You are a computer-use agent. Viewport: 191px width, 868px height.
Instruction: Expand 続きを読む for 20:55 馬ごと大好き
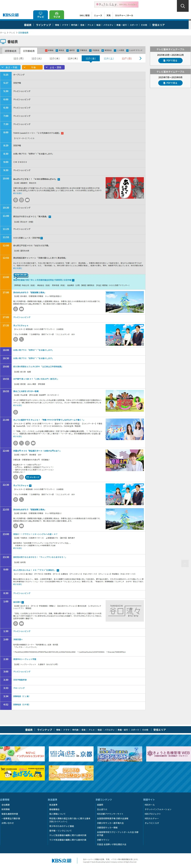click(17, 405)
